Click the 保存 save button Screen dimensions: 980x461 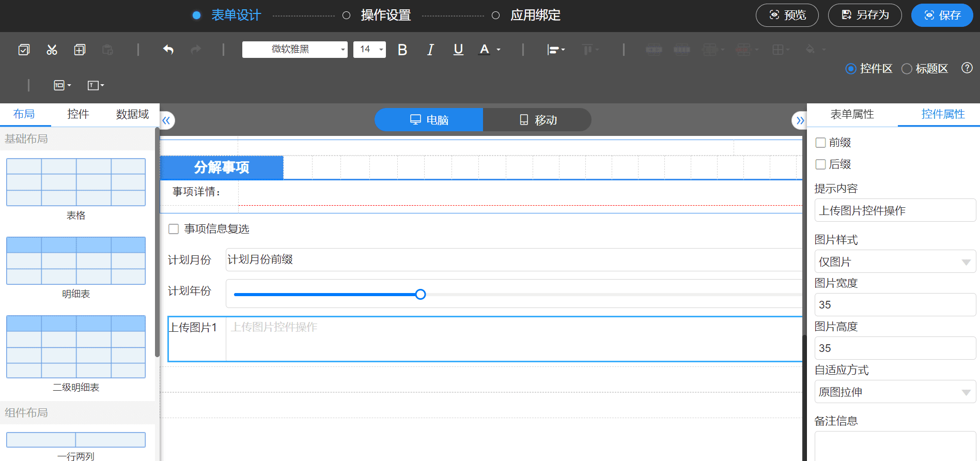(x=942, y=15)
